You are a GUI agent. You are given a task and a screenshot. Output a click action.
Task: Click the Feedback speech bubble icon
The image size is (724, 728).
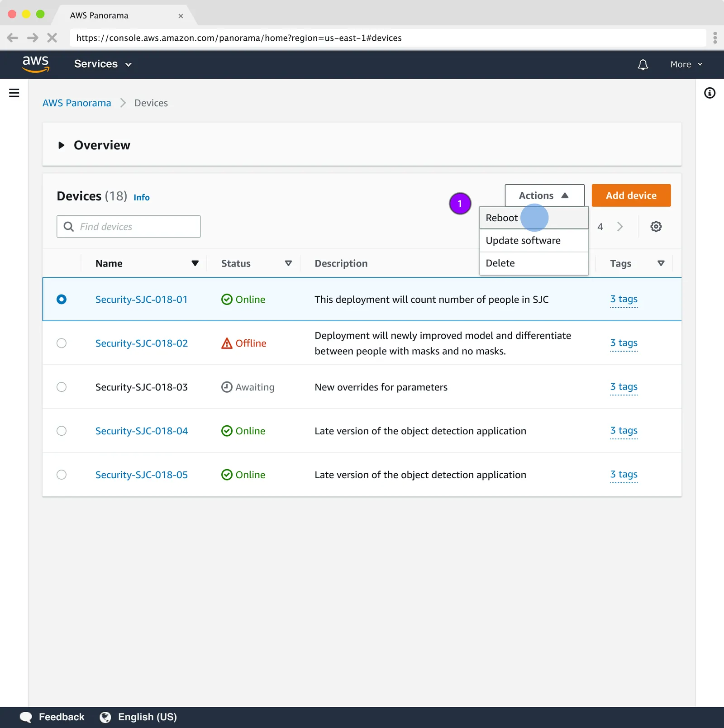coord(26,717)
